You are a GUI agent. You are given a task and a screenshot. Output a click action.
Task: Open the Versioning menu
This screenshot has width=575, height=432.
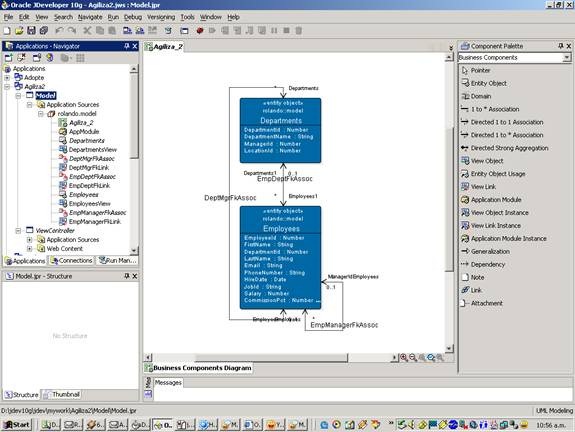point(161,17)
